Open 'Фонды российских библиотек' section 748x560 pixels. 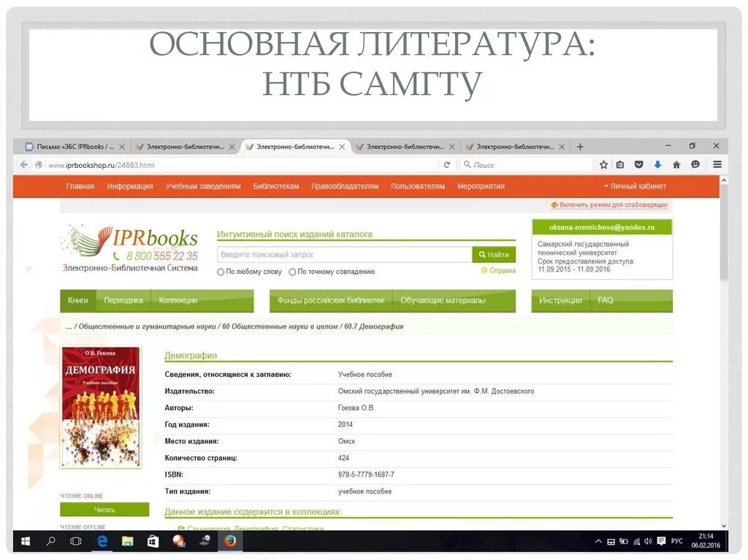coord(331,301)
